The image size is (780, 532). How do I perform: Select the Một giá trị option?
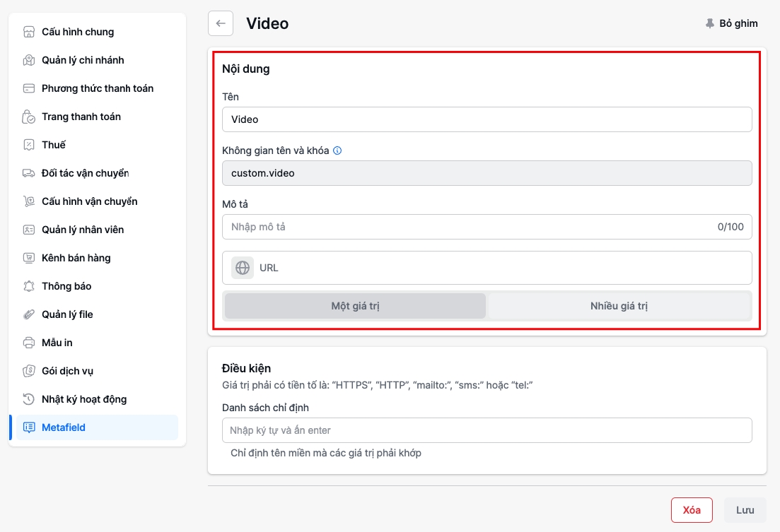[355, 306]
